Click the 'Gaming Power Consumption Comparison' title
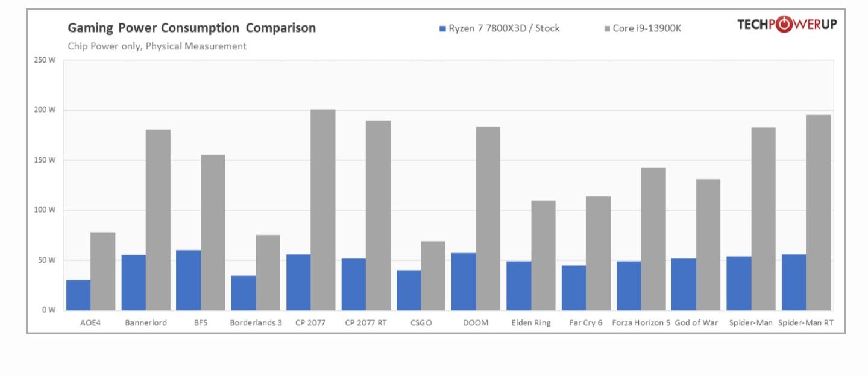868x376 pixels. (x=191, y=28)
